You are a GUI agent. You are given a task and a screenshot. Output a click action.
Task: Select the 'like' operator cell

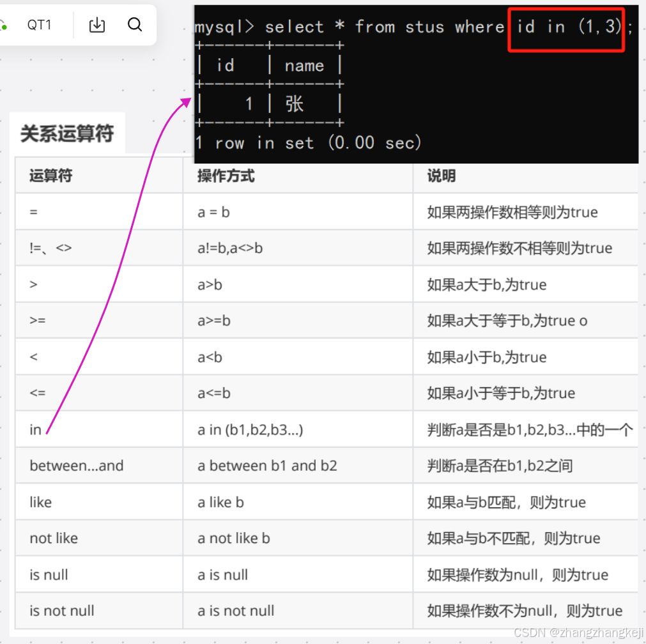(x=99, y=502)
